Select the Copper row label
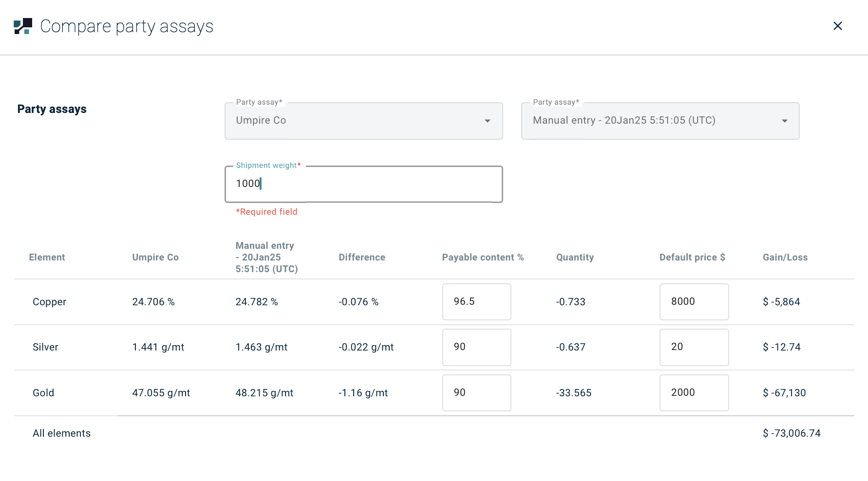Screen dimensions: 868x481 (x=49, y=302)
